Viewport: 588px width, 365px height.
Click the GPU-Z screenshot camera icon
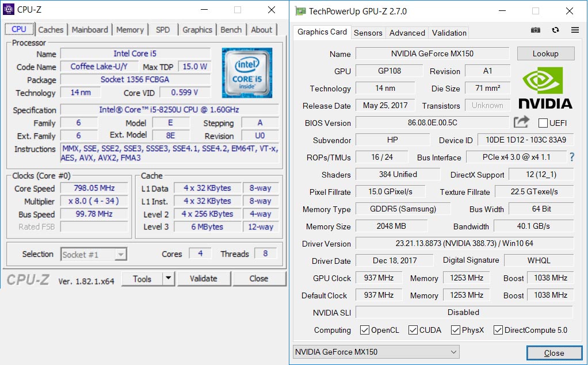pos(536,30)
